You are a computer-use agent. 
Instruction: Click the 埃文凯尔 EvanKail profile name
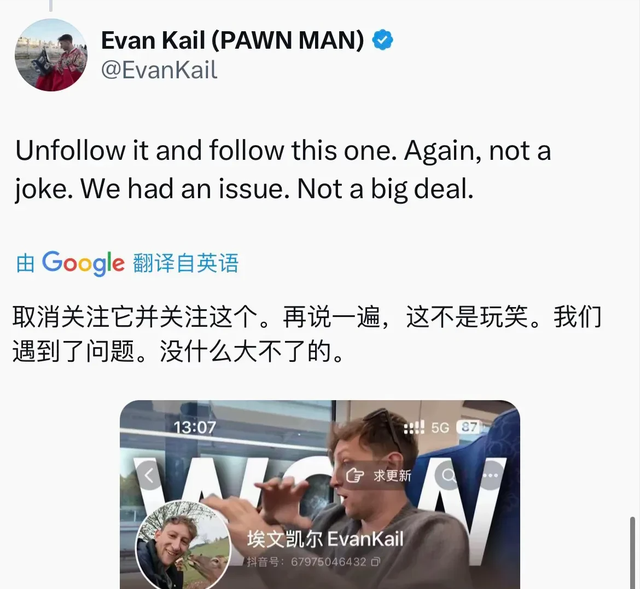[325, 539]
